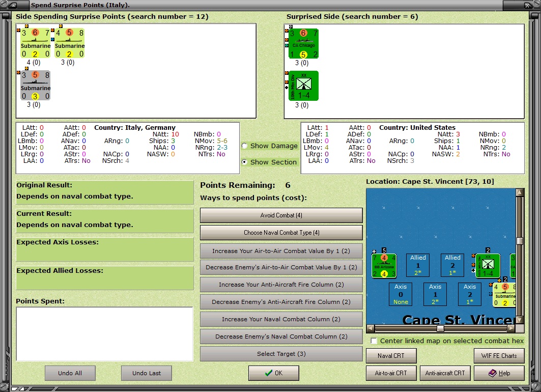Click the Axis 1 sea box section
The height and width of the screenshot is (392, 541).
click(435, 294)
